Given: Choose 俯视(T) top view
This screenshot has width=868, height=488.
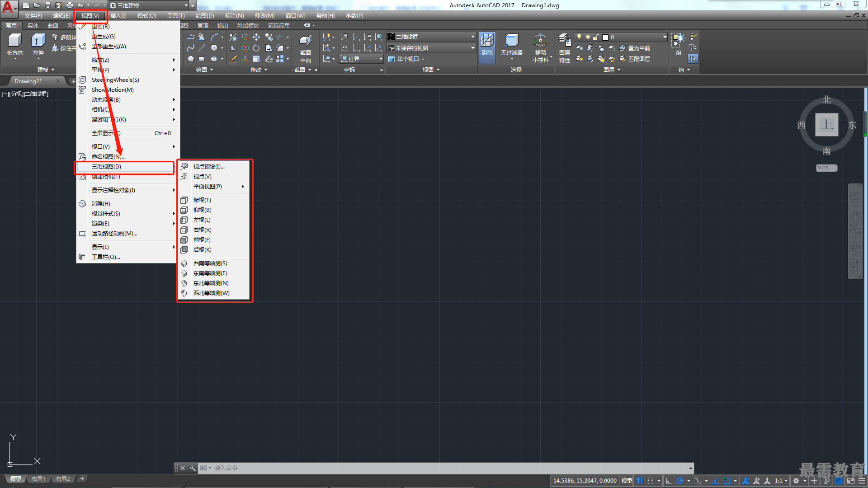Looking at the screenshot, I should (x=214, y=200).
